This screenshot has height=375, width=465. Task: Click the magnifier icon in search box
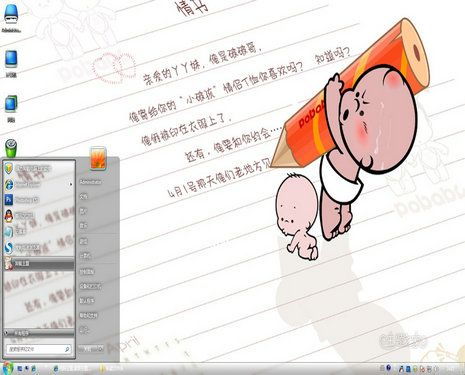pos(67,349)
